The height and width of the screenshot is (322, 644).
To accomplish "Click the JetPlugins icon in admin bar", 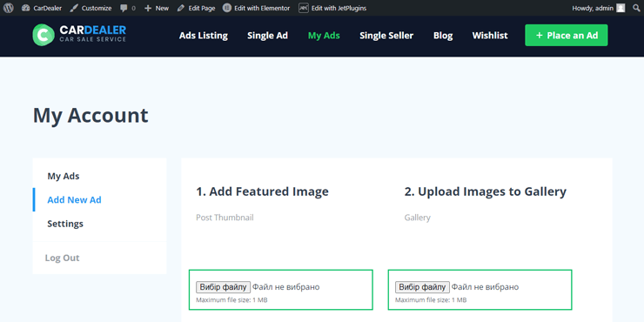I will (x=304, y=8).
